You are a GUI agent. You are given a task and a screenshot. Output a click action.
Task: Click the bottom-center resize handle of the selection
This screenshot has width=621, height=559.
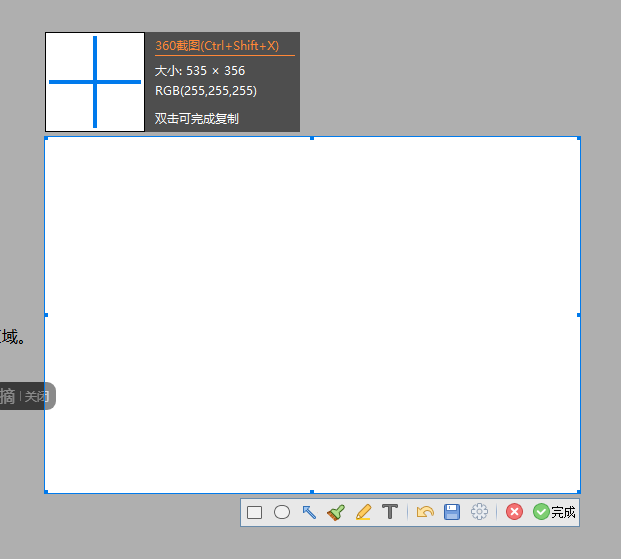tap(312, 492)
